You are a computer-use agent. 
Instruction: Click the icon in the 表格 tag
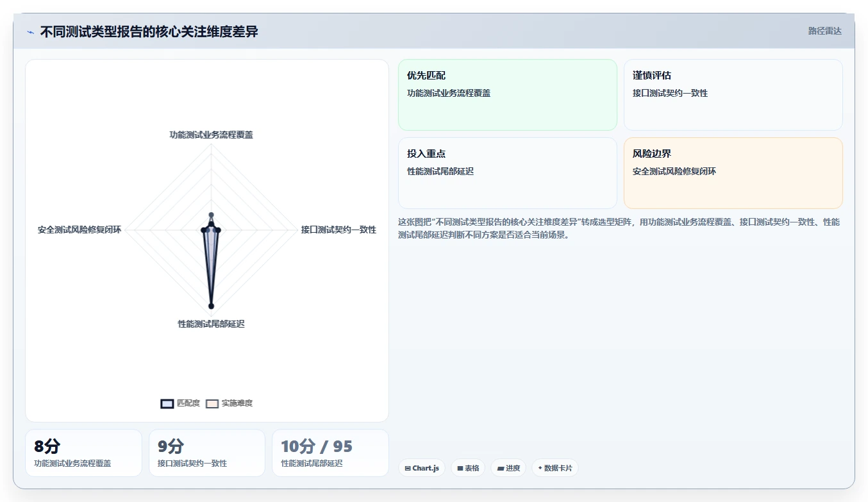460,469
